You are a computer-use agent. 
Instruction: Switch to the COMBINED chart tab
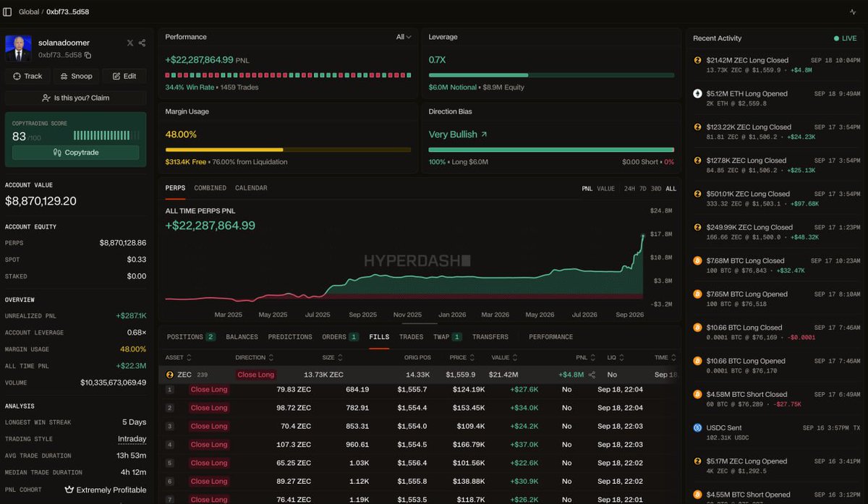click(210, 188)
